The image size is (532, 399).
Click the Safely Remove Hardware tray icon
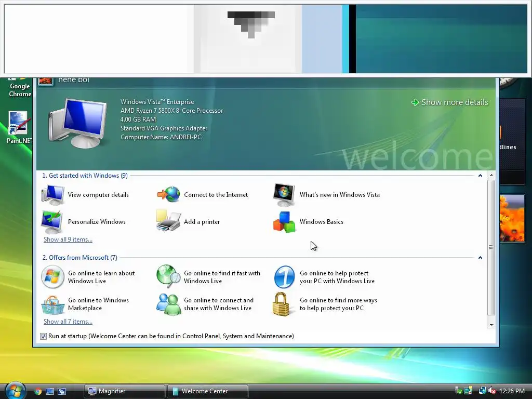point(458,391)
